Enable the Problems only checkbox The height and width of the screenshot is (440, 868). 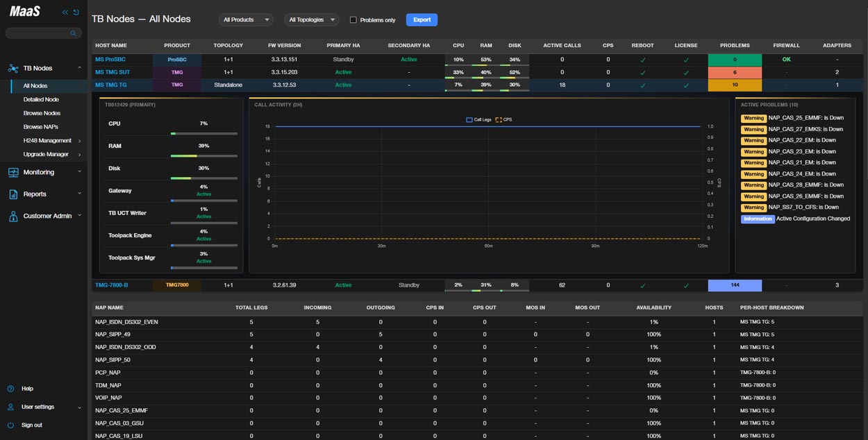click(x=353, y=20)
